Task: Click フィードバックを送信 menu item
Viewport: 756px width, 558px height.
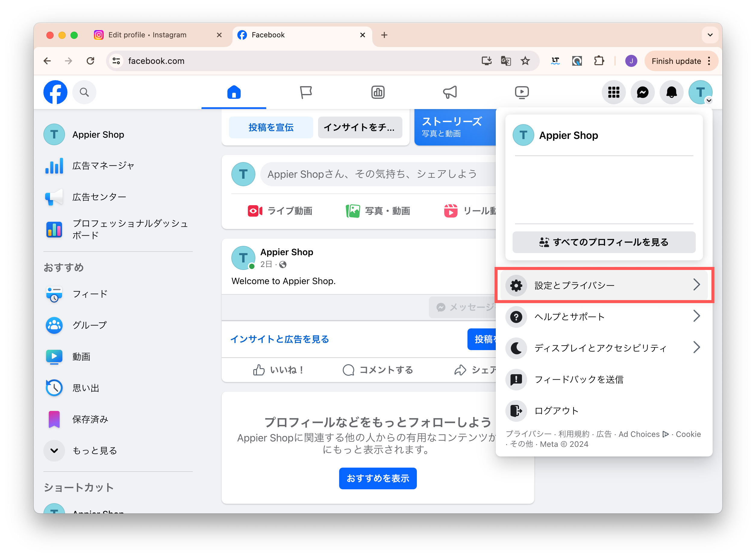Action: [x=604, y=380]
